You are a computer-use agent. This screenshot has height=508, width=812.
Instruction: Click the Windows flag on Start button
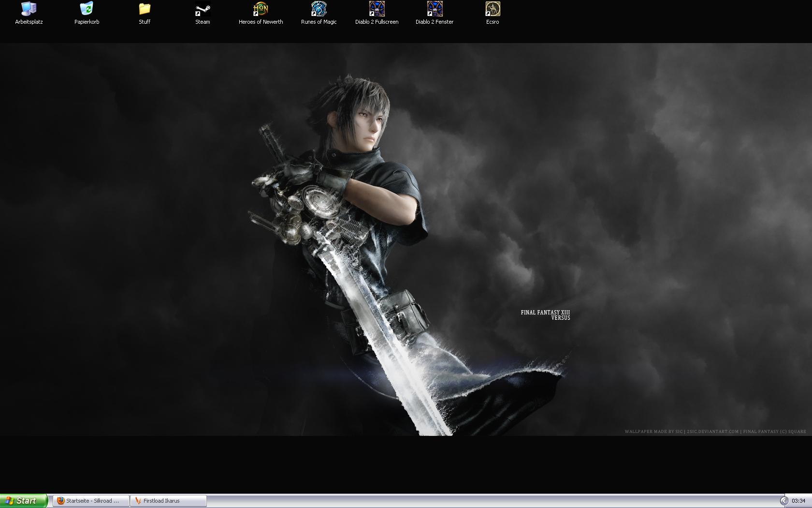pyautogui.click(x=9, y=501)
